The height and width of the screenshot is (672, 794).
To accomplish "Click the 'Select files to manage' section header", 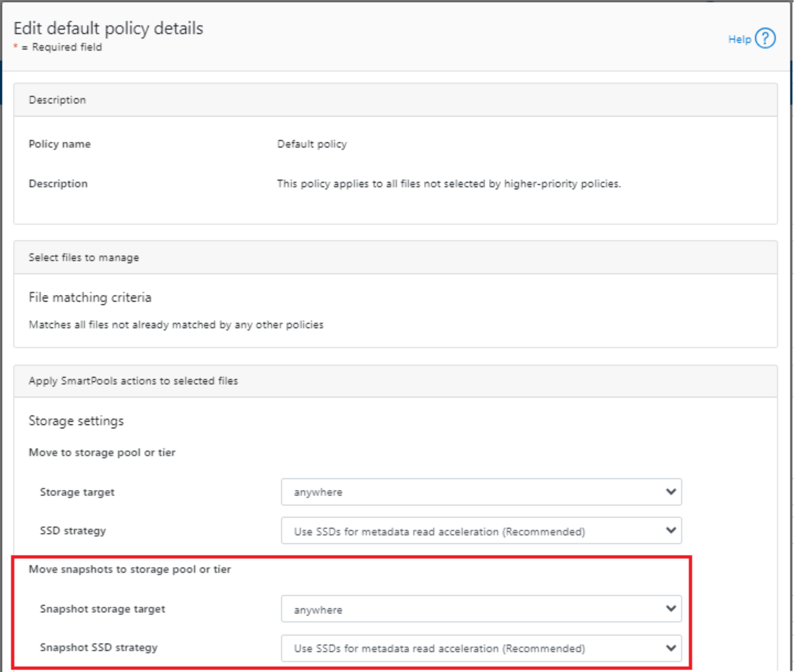I will [395, 257].
